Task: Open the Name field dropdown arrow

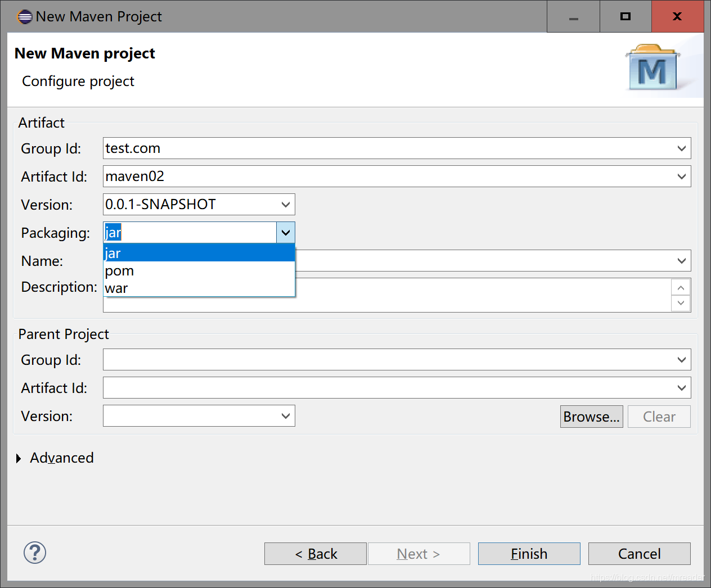Action: [x=681, y=261]
